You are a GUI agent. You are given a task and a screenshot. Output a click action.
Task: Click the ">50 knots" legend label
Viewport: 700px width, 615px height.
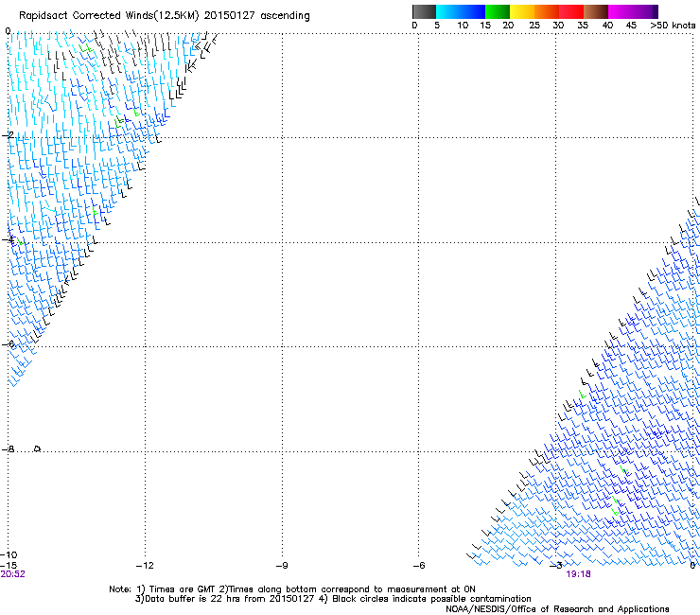click(673, 26)
